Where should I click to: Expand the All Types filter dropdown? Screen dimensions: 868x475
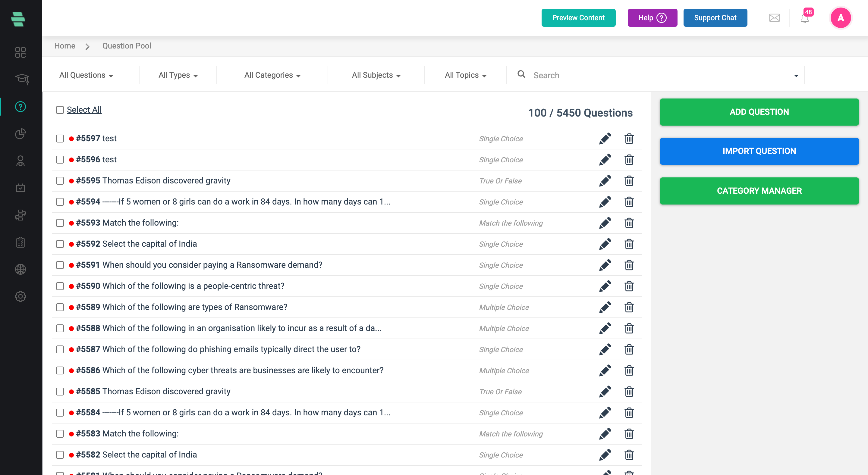(x=178, y=75)
